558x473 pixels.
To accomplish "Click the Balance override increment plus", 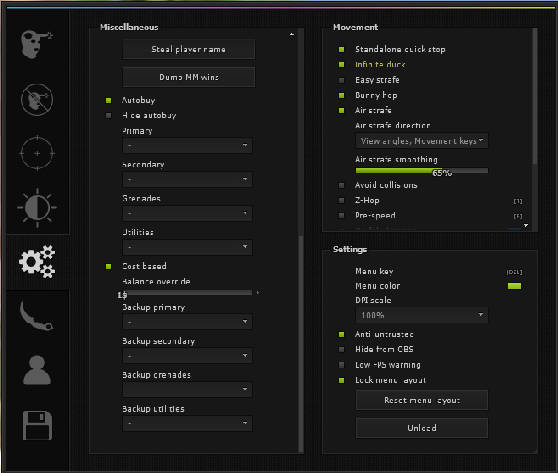I will click(258, 293).
